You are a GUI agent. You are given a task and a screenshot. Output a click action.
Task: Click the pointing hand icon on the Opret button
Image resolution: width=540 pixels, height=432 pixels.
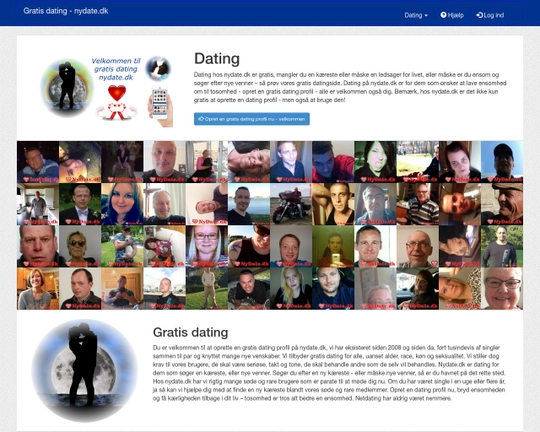[201, 119]
